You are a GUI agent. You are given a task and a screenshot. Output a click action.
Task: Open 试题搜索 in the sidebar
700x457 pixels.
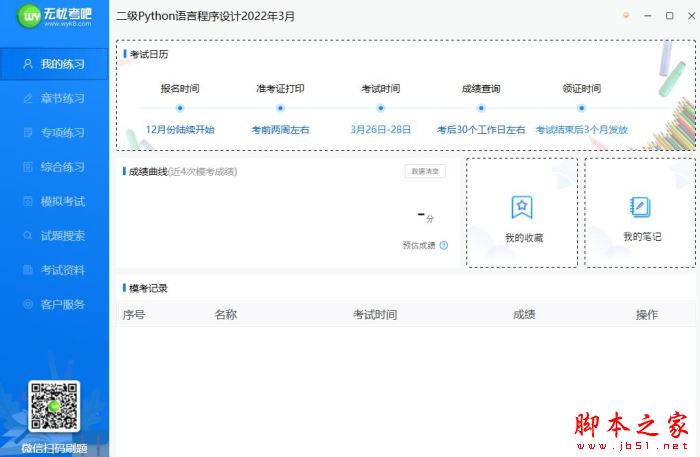(54, 236)
